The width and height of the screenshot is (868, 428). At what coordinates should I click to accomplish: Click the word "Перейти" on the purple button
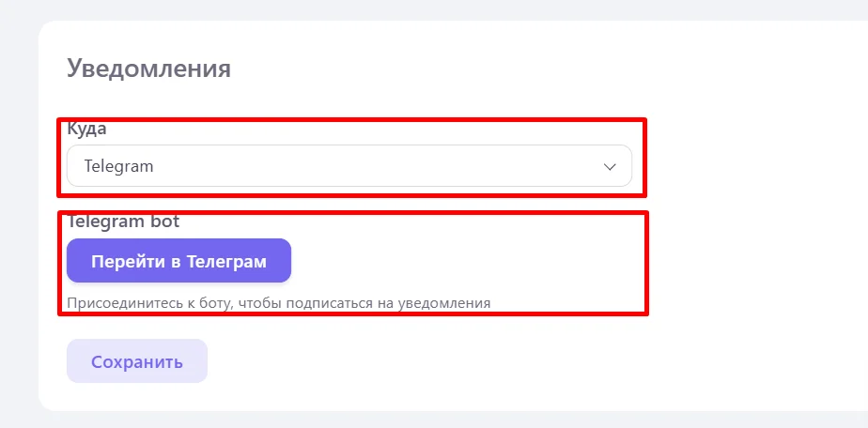click(x=129, y=261)
